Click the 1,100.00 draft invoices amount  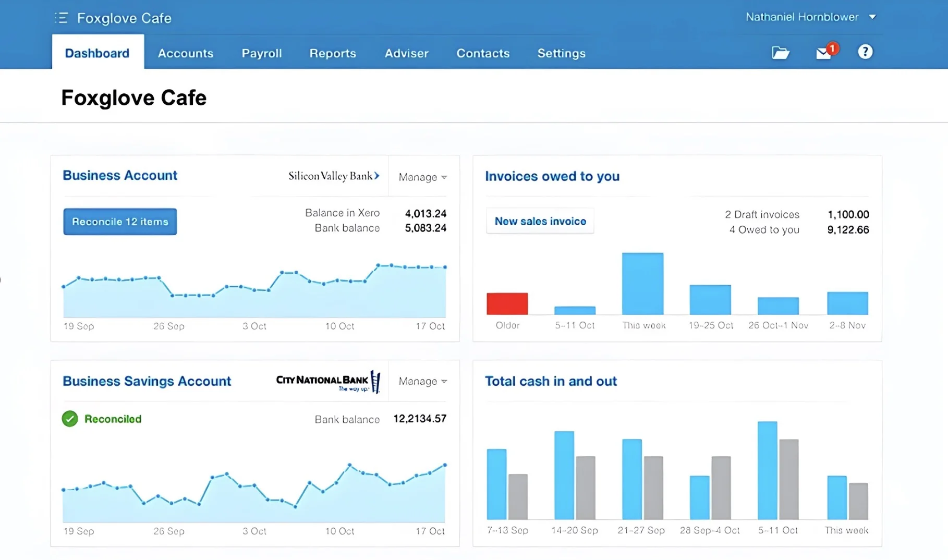[x=848, y=214]
